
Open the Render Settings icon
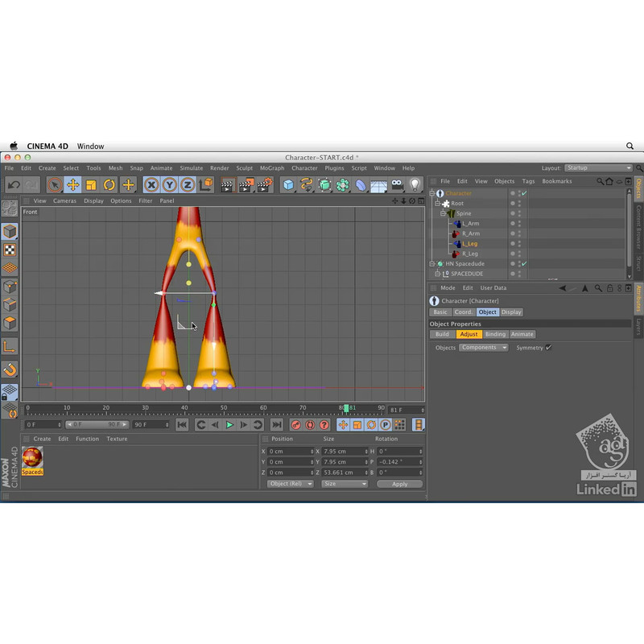266,185
